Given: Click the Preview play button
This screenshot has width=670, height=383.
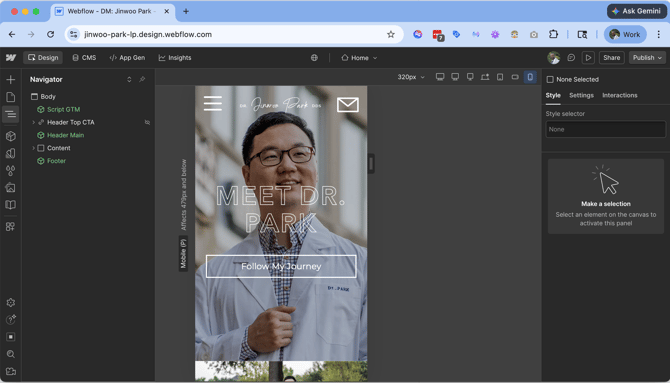Looking at the screenshot, I should (588, 58).
